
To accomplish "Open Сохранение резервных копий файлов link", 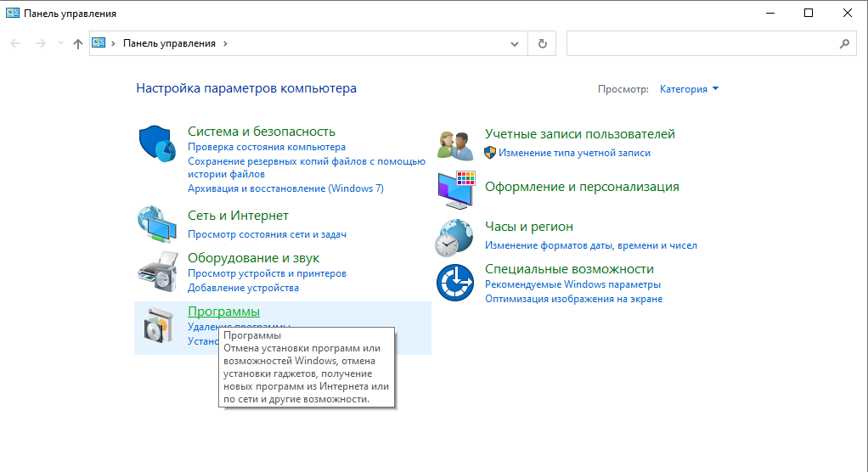I will point(307,167).
